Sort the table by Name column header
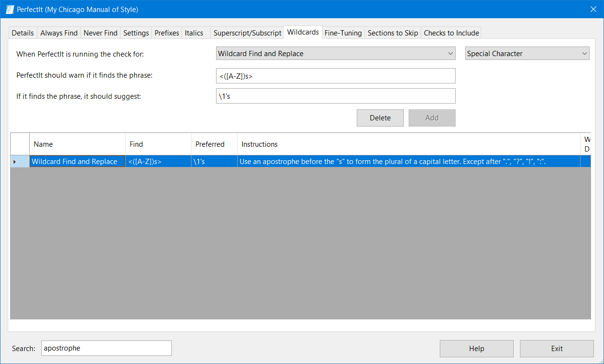The image size is (604, 364). pos(77,144)
